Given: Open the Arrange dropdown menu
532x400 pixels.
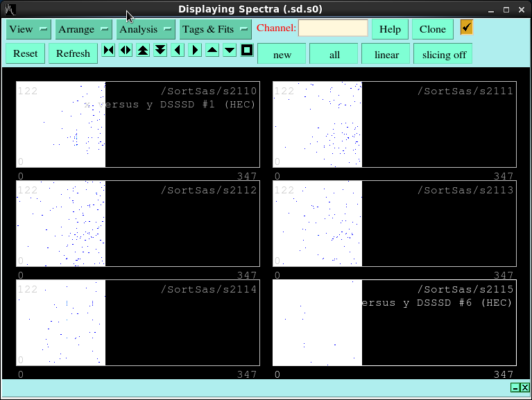Looking at the screenshot, I should (x=83, y=29).
